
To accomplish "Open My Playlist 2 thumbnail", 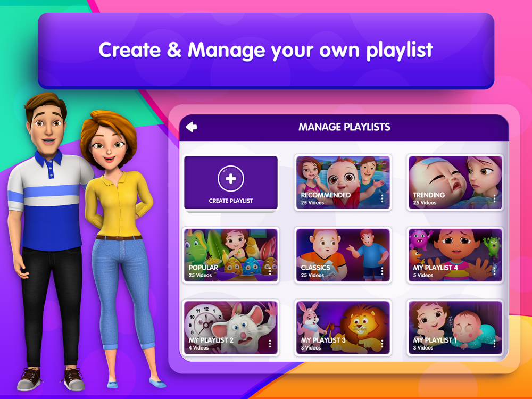I will click(231, 327).
